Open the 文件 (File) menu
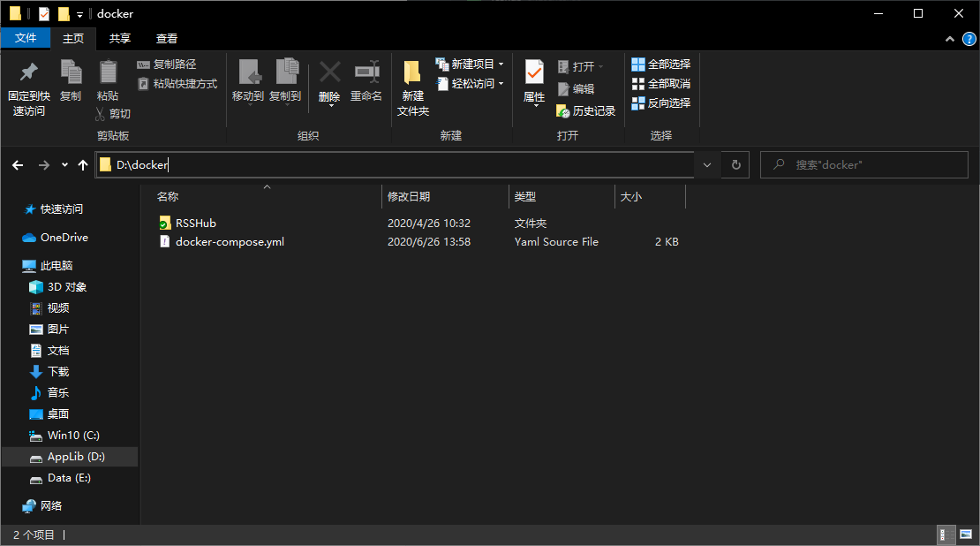Viewport: 980px width, 546px height. (x=26, y=38)
